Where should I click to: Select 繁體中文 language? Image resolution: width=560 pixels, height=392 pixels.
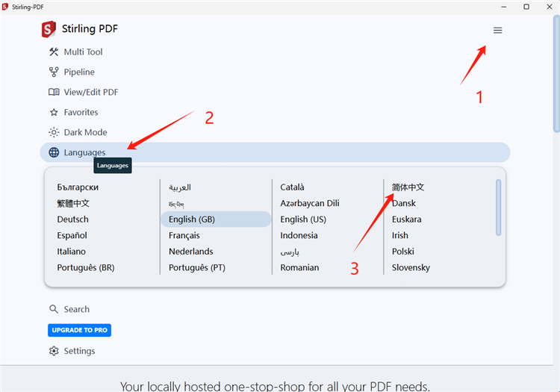point(73,203)
